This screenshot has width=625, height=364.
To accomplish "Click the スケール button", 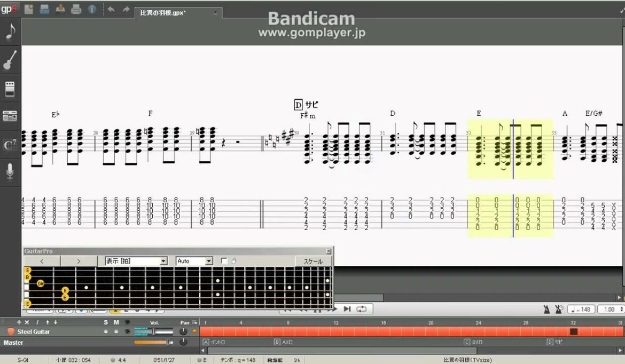I will point(313,261).
